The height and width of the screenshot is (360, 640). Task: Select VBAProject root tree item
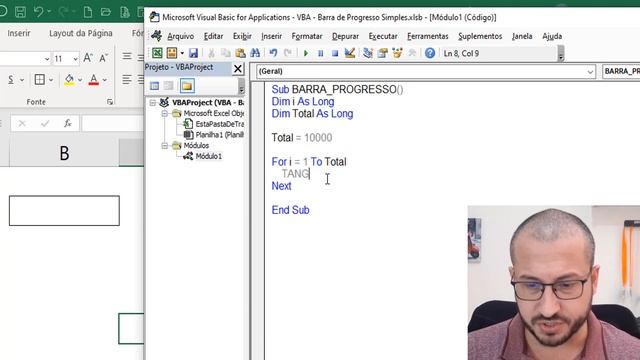click(208, 102)
